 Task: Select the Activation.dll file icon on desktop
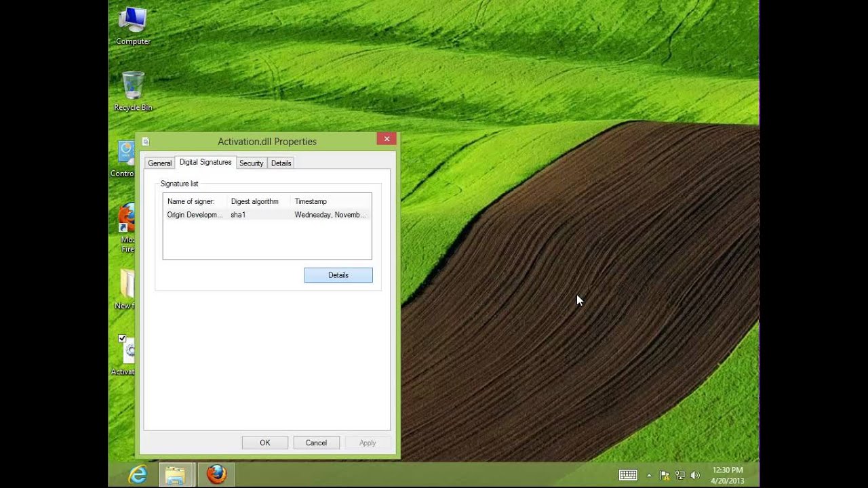click(124, 356)
